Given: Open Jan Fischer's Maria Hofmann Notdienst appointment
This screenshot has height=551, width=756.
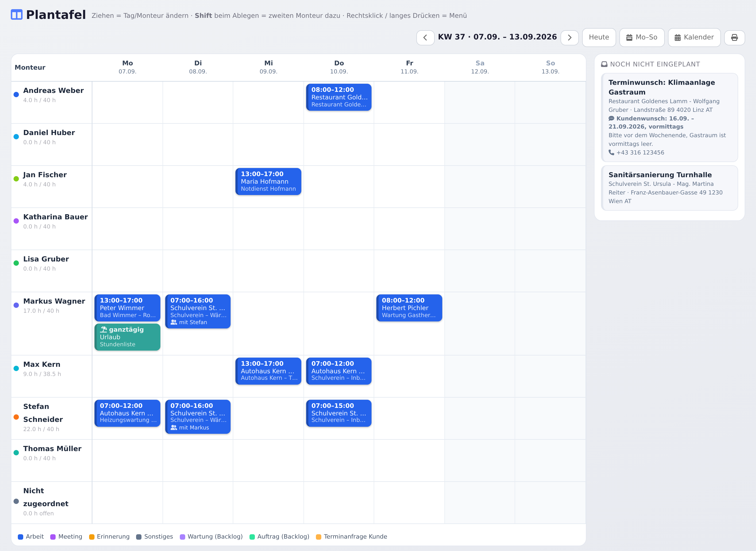Looking at the screenshot, I should tap(268, 182).
